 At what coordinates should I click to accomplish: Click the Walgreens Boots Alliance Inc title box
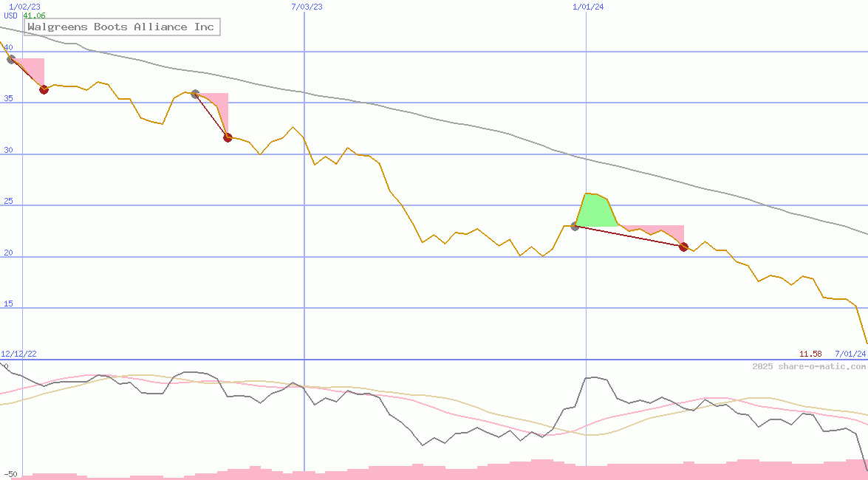[120, 27]
